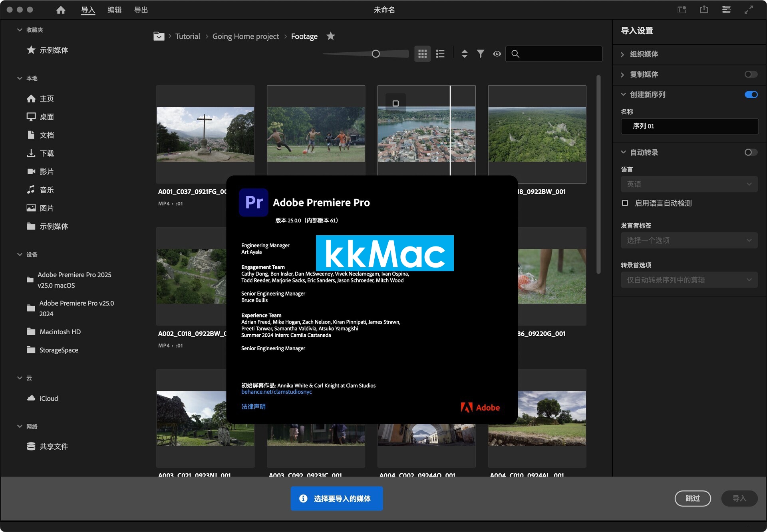
Task: Add Footage to favorites with star icon
Action: point(330,36)
